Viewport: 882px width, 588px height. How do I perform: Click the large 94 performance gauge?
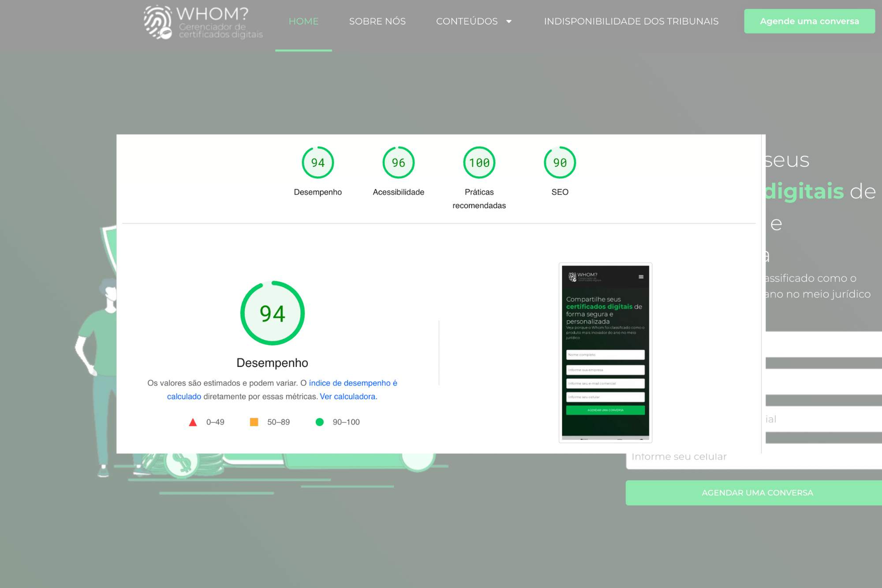click(x=272, y=313)
